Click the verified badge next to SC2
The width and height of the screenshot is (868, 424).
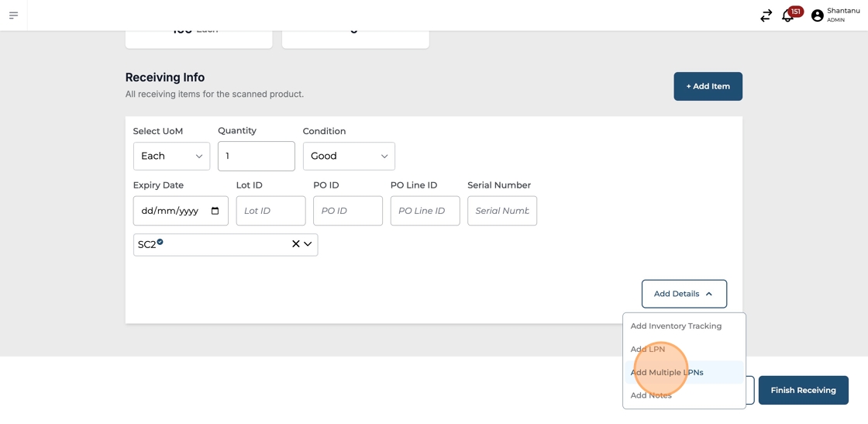160,242
